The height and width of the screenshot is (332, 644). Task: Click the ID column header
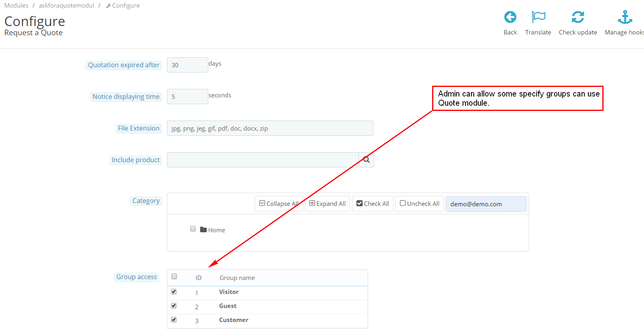[198, 278]
